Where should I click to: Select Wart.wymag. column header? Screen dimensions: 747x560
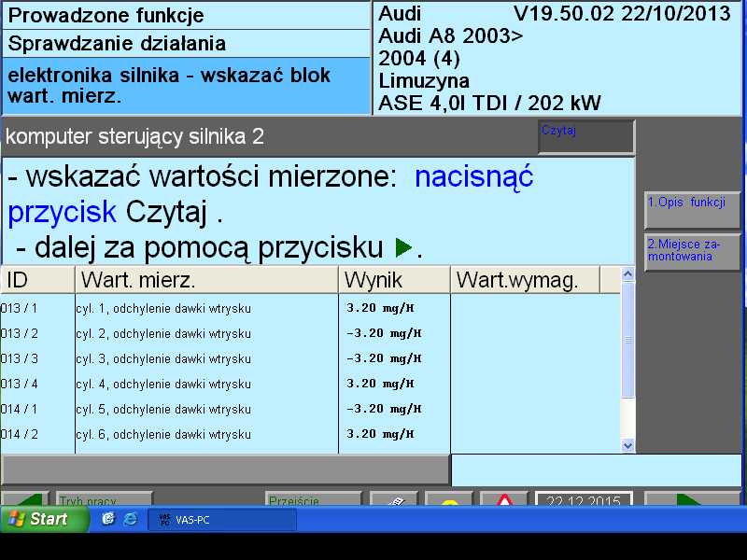[525, 280]
